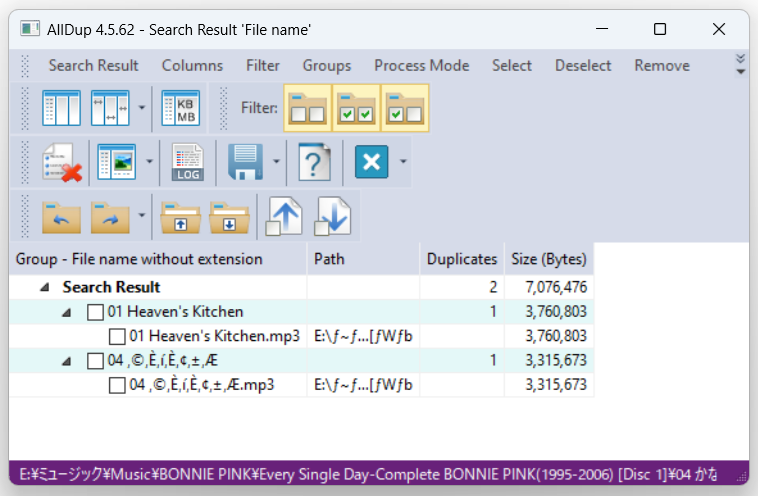Click the window size grip in status bar
This screenshot has height=496, width=758.
point(741,477)
